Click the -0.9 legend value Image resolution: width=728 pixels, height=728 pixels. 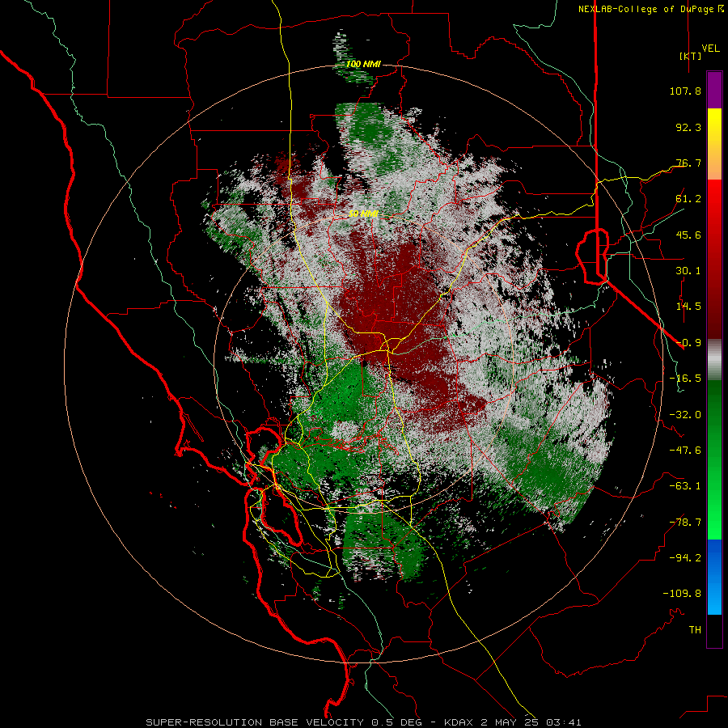(x=688, y=343)
